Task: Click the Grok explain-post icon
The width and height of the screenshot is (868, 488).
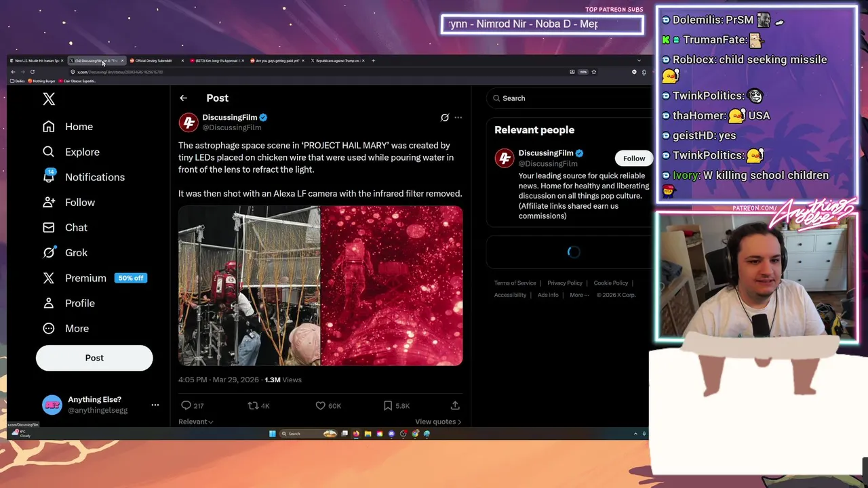Action: 445,117
